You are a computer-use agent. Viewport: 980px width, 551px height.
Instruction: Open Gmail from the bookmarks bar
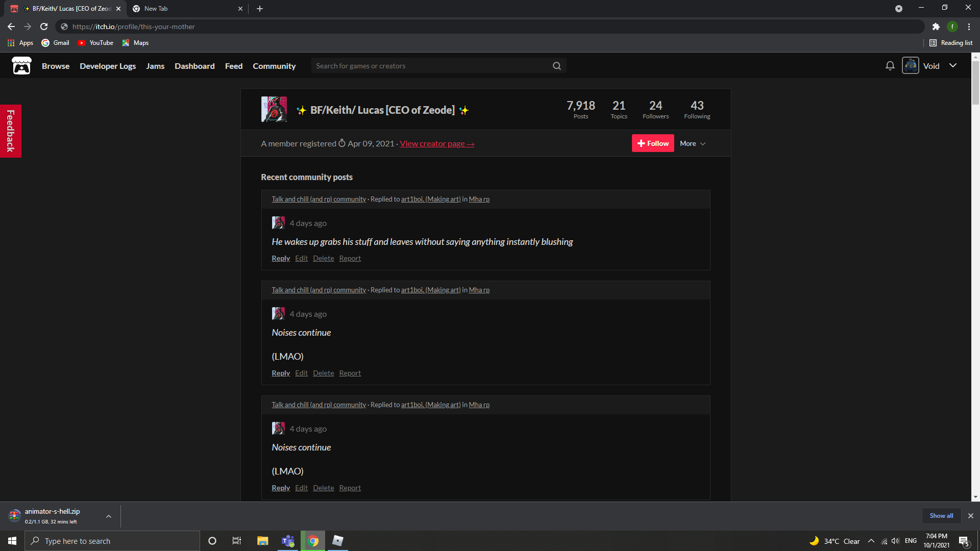point(55,43)
